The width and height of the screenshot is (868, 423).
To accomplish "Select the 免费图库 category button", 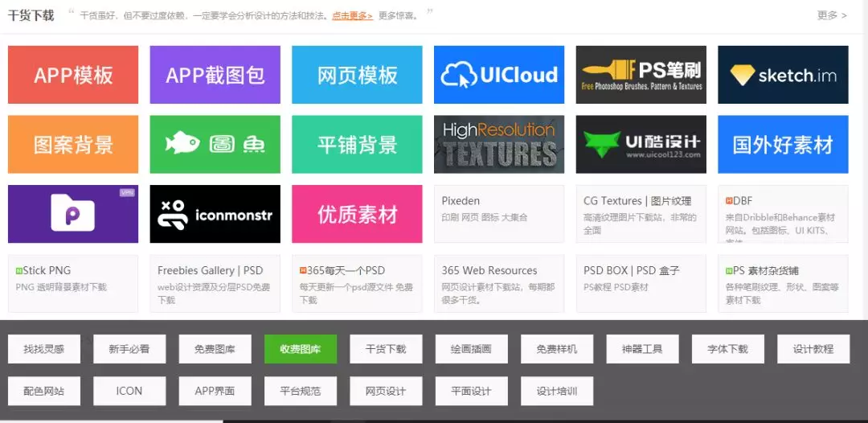I will click(x=215, y=349).
